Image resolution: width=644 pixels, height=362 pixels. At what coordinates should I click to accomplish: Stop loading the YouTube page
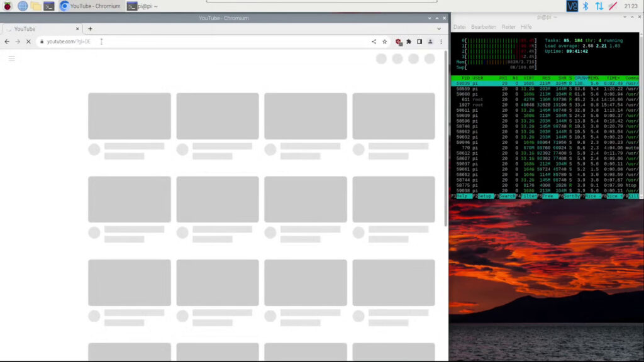click(x=28, y=41)
